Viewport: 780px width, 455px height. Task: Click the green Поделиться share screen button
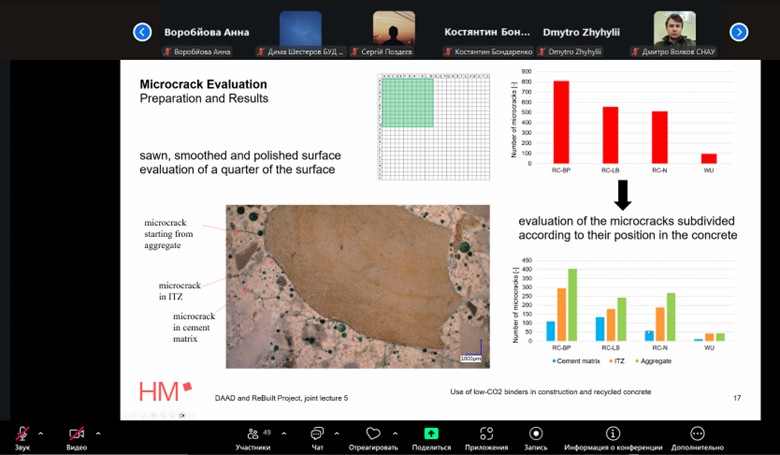pos(431,434)
